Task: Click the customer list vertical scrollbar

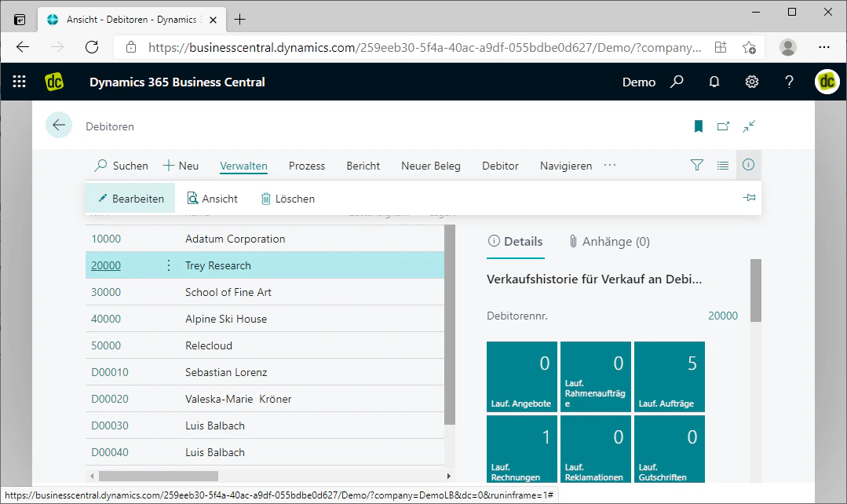Action: tap(450, 325)
